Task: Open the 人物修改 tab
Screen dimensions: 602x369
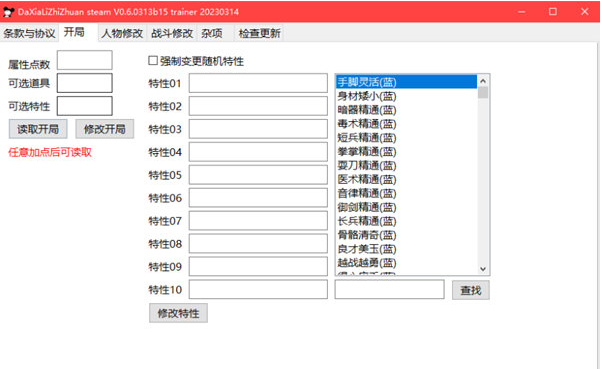Action: (122, 33)
